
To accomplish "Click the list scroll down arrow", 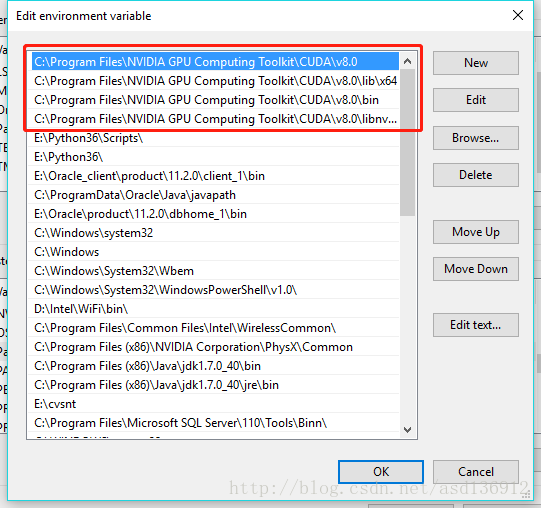I will [407, 430].
